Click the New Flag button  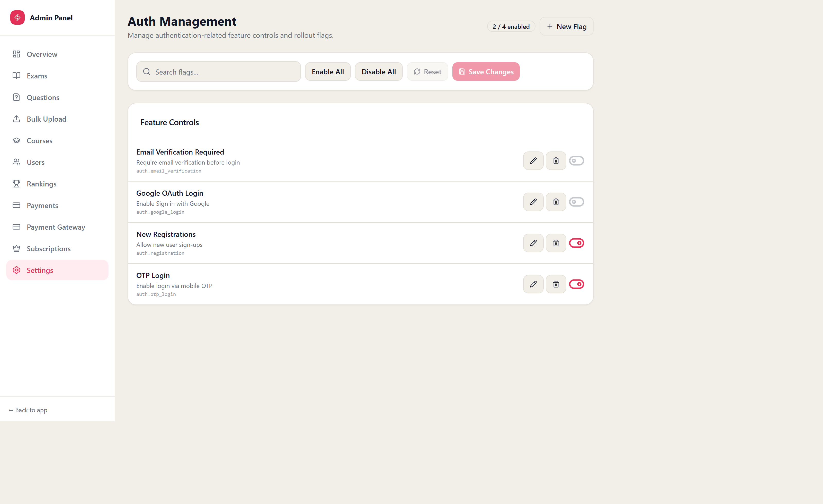coord(567,26)
